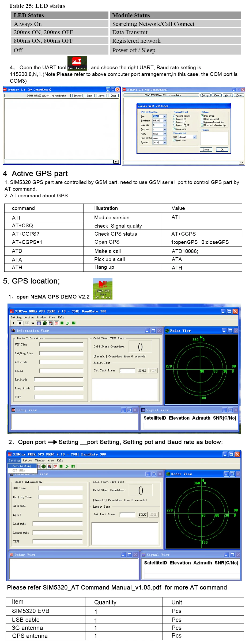Click the send arrow icon in the empty Termite window
The height and width of the screenshot is (644, 249).
(116, 162)
